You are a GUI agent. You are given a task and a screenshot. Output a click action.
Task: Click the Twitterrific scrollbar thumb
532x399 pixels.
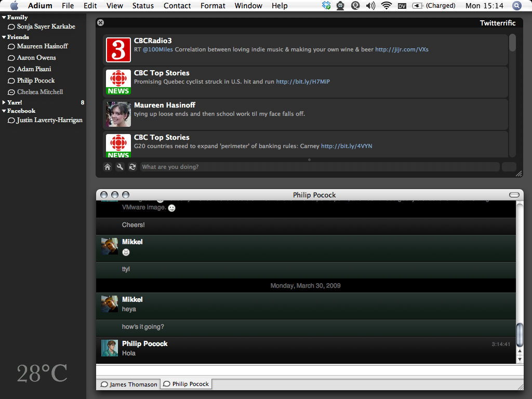512,43
